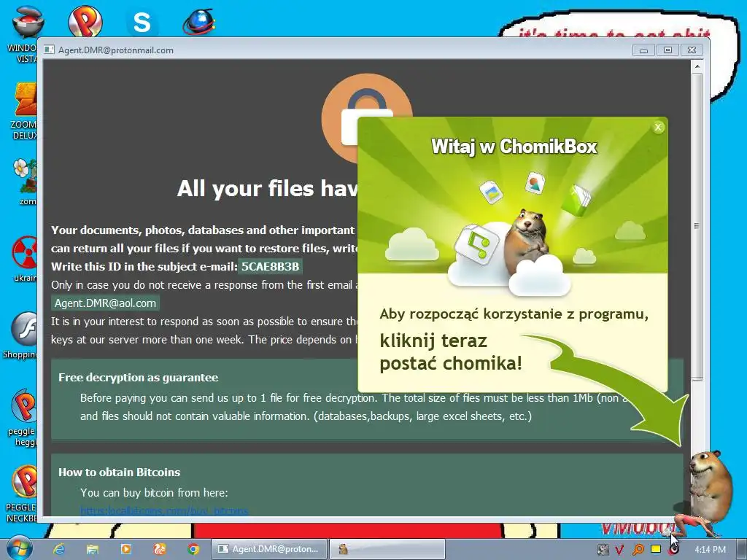Click the 'Free decryption as guarantee' heading
Viewport: 747px width, 560px height.
[x=138, y=377]
